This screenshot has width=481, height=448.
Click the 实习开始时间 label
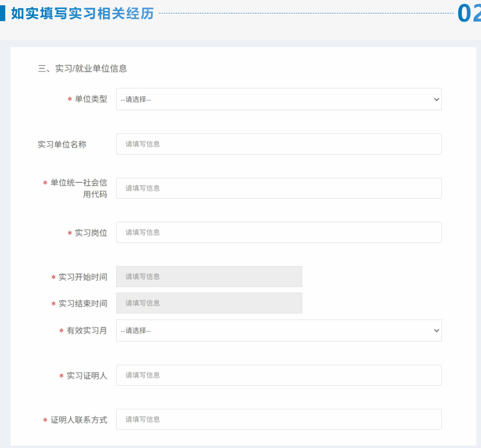click(x=83, y=277)
